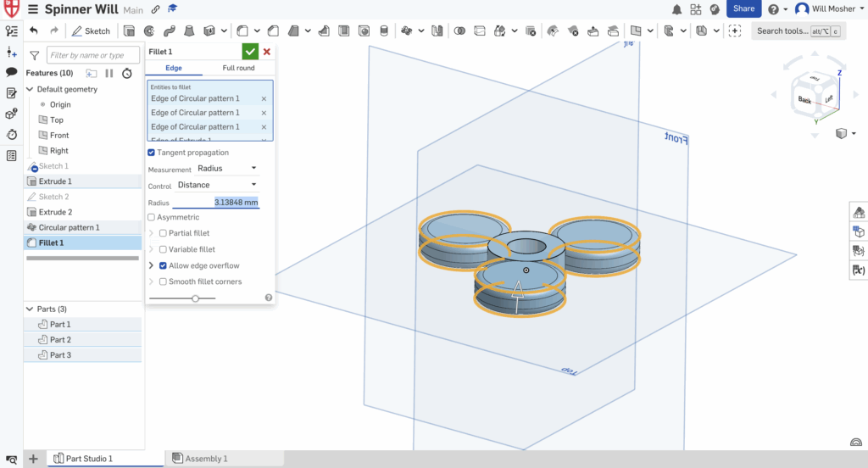868x468 pixels.
Task: Open the notifications bell
Action: point(676,9)
